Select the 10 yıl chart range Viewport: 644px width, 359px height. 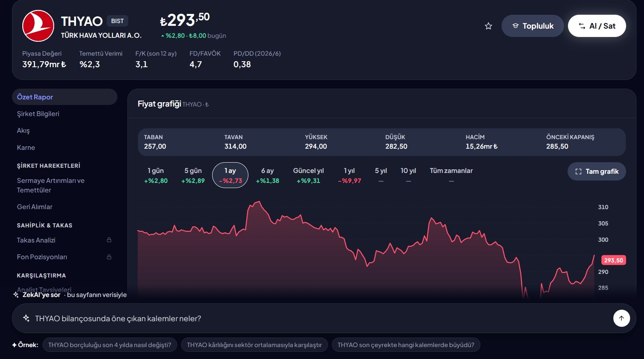click(408, 175)
